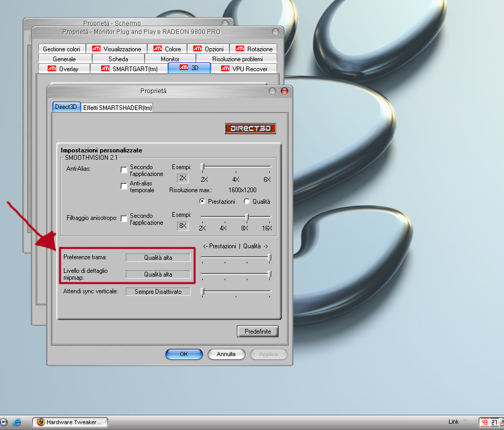Open the ATI Overlay tab

point(63,69)
